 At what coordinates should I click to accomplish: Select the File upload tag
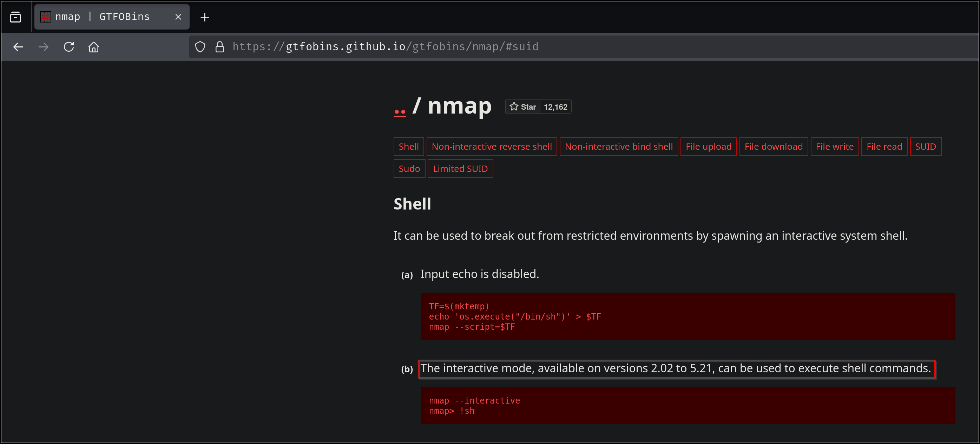[x=708, y=147]
